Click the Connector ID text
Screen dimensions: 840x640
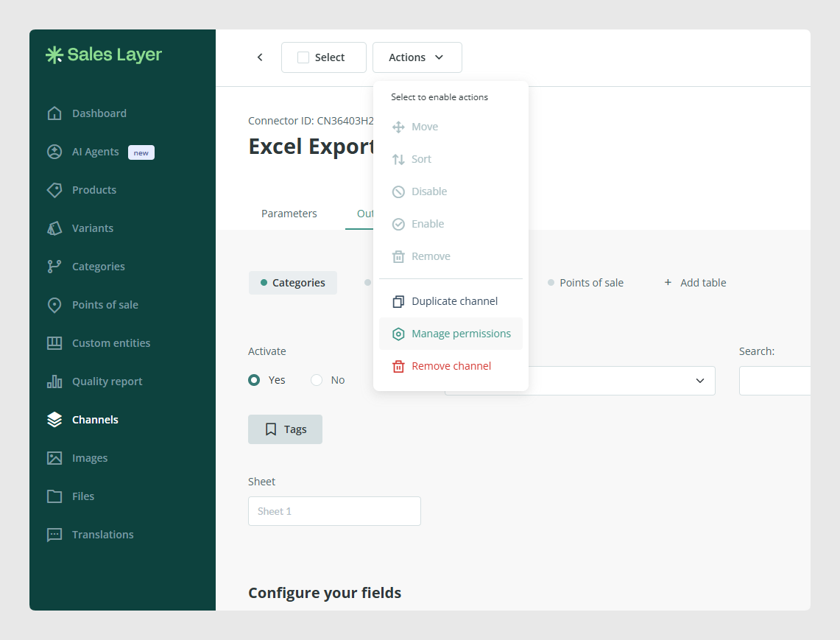[x=311, y=121]
